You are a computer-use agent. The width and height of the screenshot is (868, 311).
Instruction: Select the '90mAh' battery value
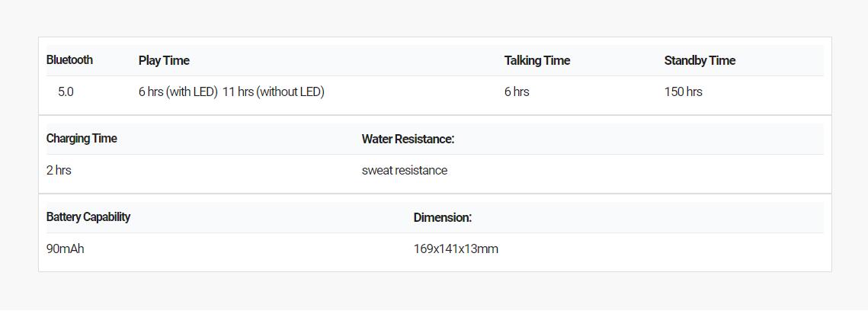point(66,249)
